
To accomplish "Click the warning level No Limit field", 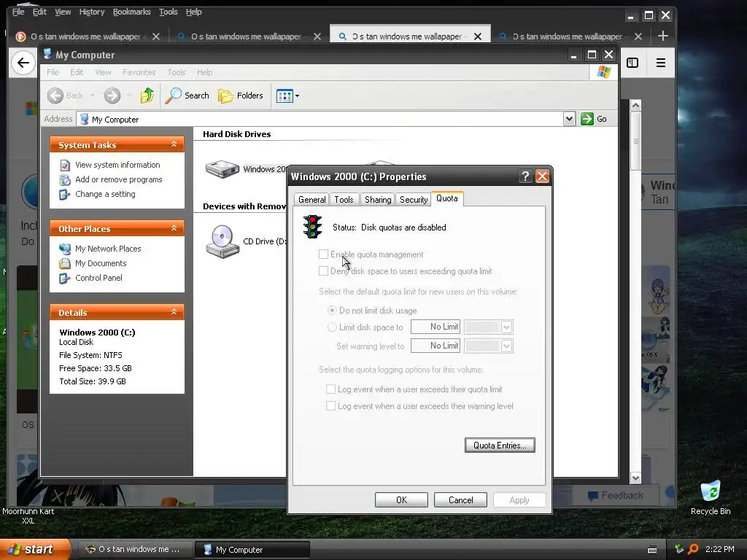I will click(436, 346).
